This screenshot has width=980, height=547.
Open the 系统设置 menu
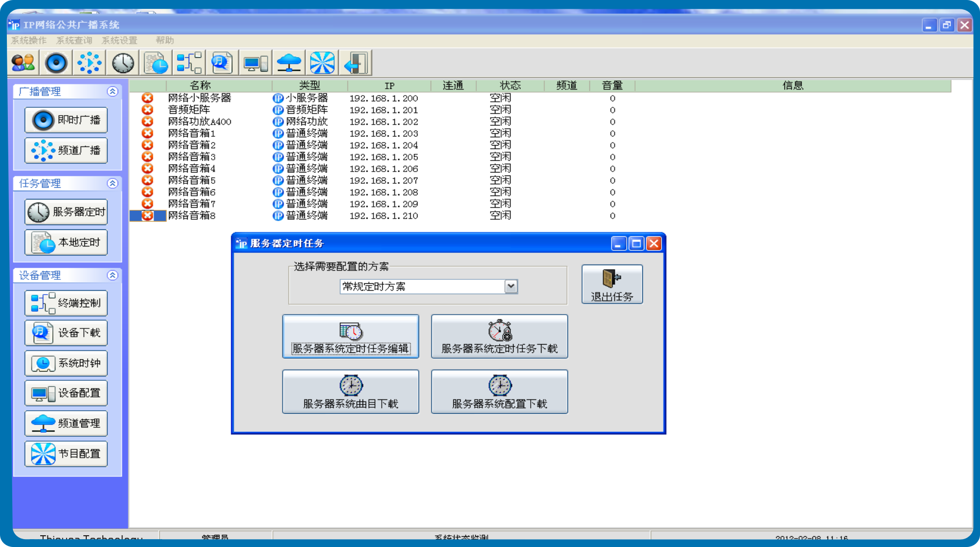coord(119,40)
